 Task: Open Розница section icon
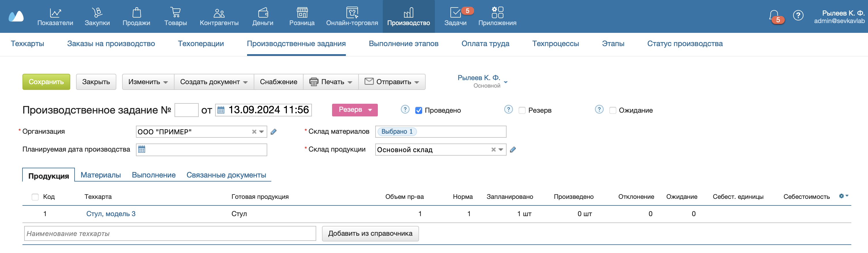pyautogui.click(x=302, y=13)
